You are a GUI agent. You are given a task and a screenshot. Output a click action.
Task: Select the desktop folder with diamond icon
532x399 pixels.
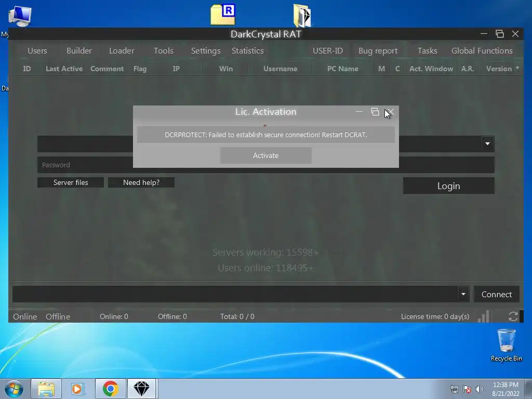coord(302,15)
